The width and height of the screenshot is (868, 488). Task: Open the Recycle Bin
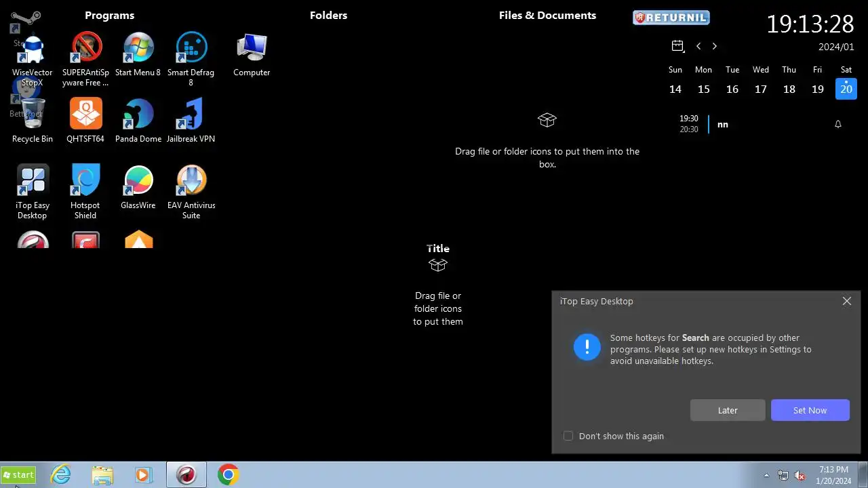tap(32, 121)
